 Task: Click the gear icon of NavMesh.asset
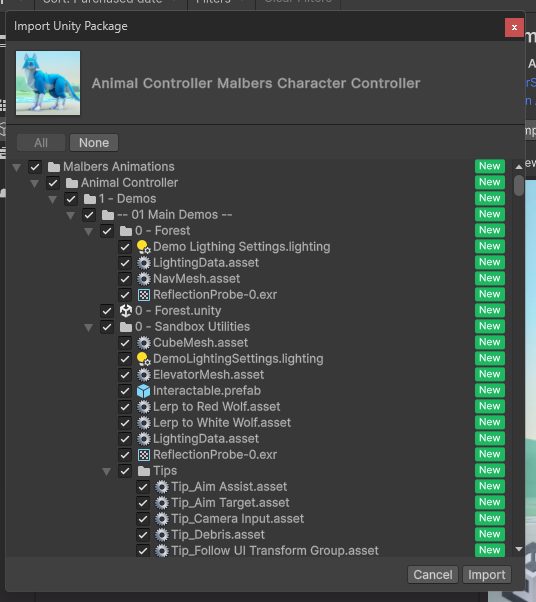[144, 279]
